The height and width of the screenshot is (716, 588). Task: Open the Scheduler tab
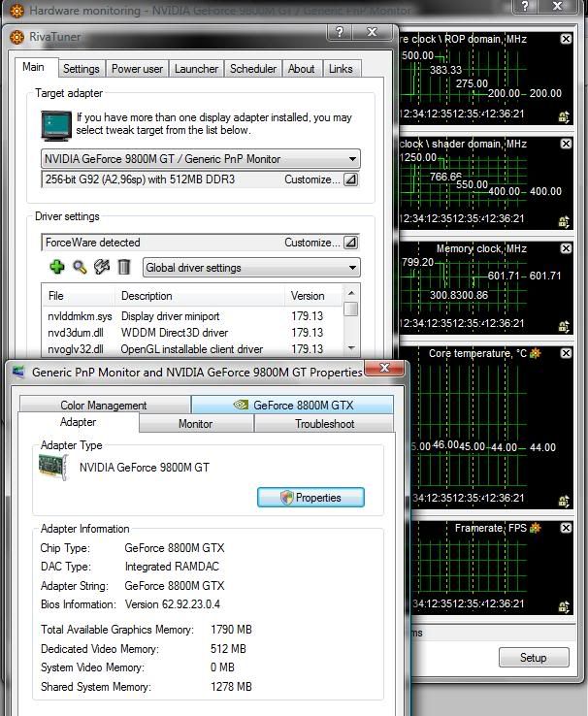point(253,69)
